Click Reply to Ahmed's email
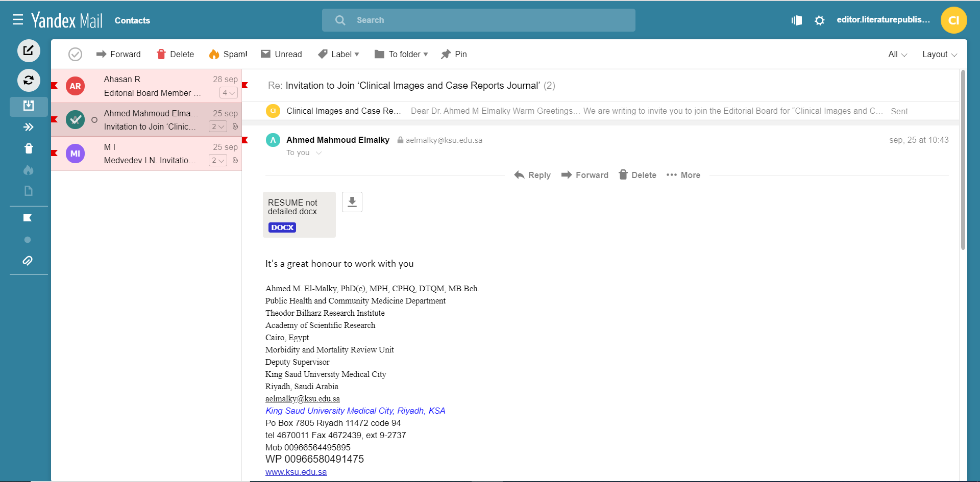The width and height of the screenshot is (980, 482). (x=532, y=175)
